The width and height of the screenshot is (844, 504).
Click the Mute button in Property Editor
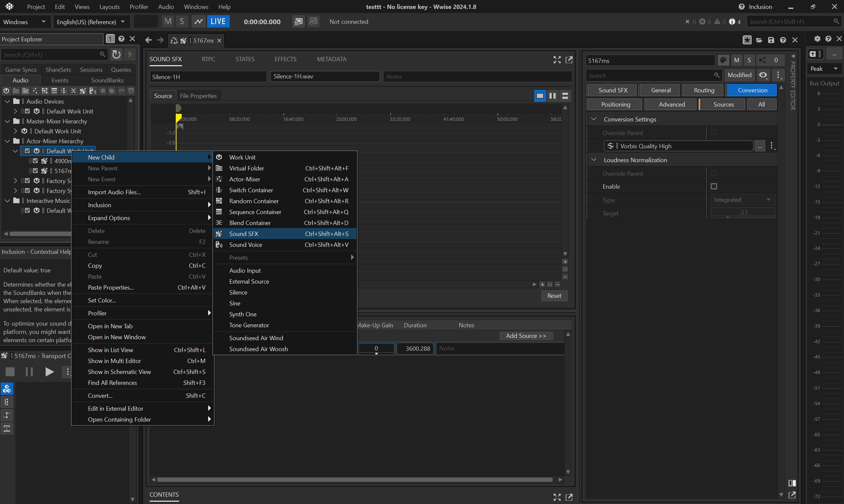point(736,61)
